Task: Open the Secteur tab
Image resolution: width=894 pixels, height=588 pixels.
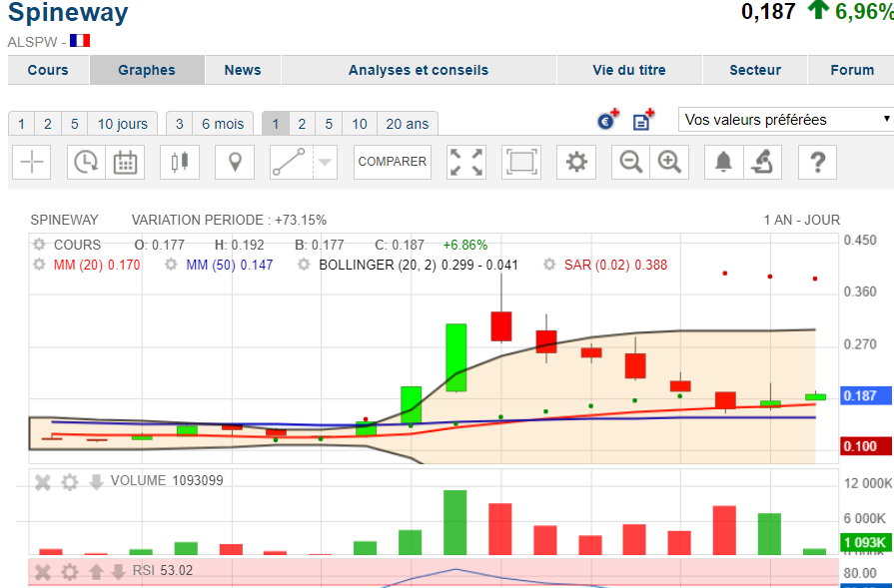Action: (755, 70)
